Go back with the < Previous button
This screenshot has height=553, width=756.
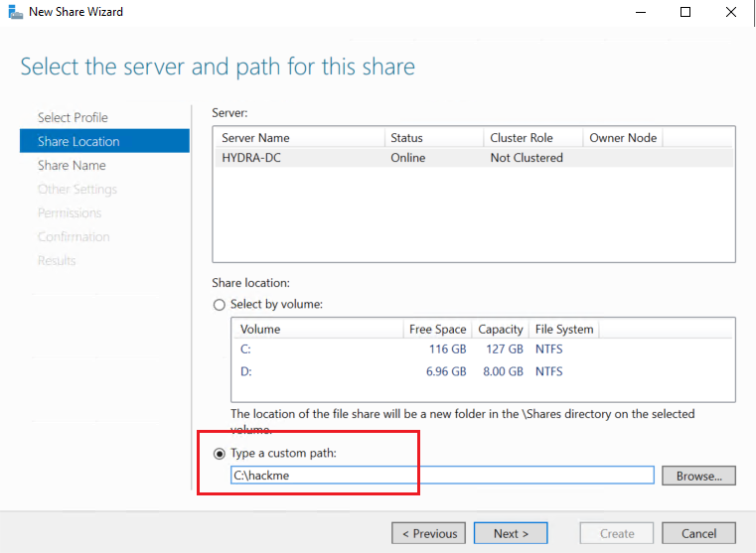(428, 533)
